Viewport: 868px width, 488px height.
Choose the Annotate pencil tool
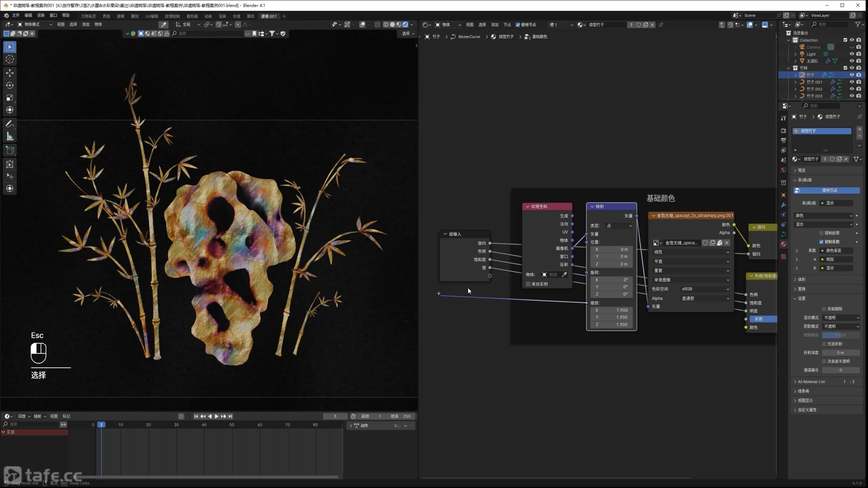pyautogui.click(x=10, y=124)
